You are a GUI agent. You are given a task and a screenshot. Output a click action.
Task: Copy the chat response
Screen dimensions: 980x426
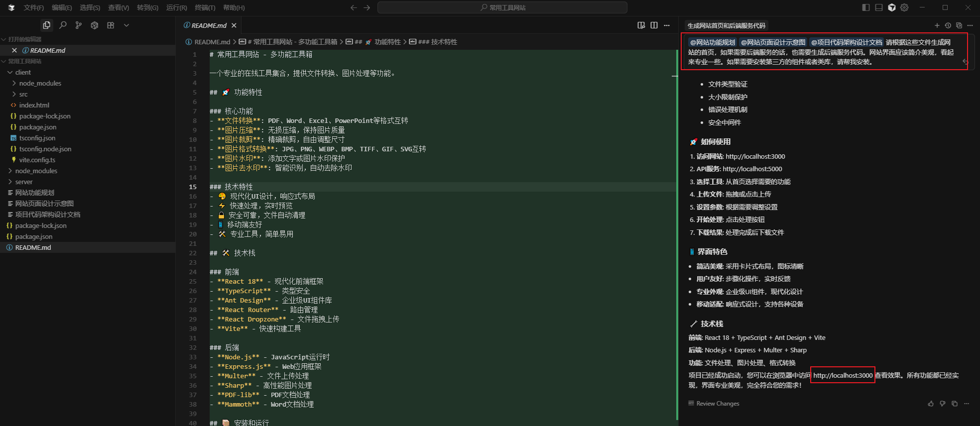click(955, 404)
